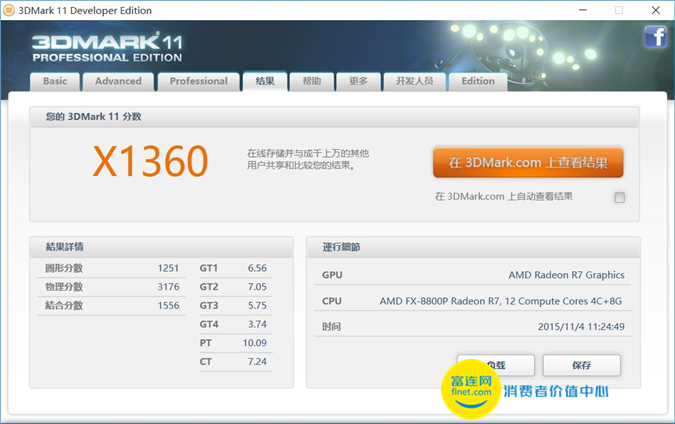Select the PT result 10.09
Viewport: 675px width, 424px height.
255,343
